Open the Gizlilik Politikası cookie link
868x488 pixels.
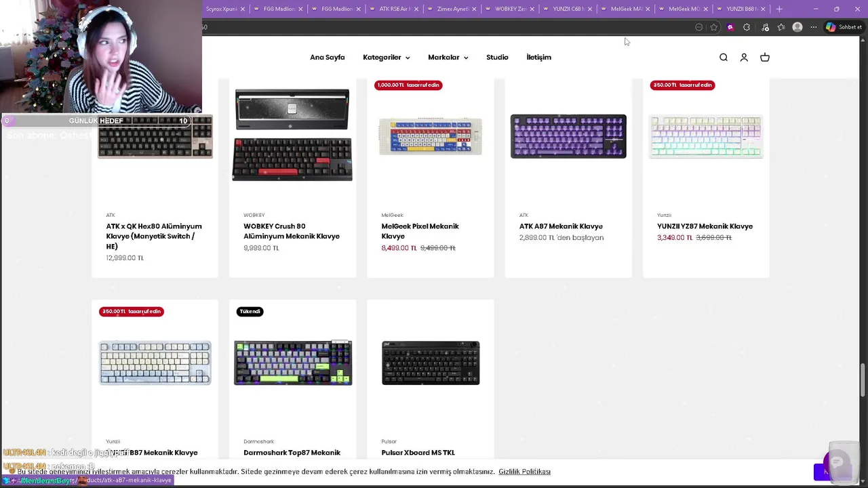click(x=524, y=472)
